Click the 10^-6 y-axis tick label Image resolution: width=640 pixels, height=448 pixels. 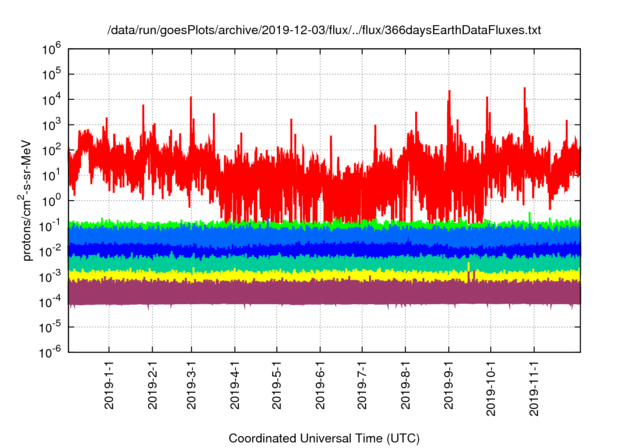point(51,352)
